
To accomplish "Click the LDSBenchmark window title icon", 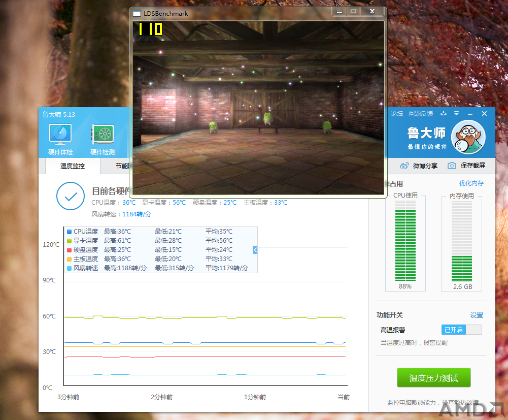I will point(137,14).
